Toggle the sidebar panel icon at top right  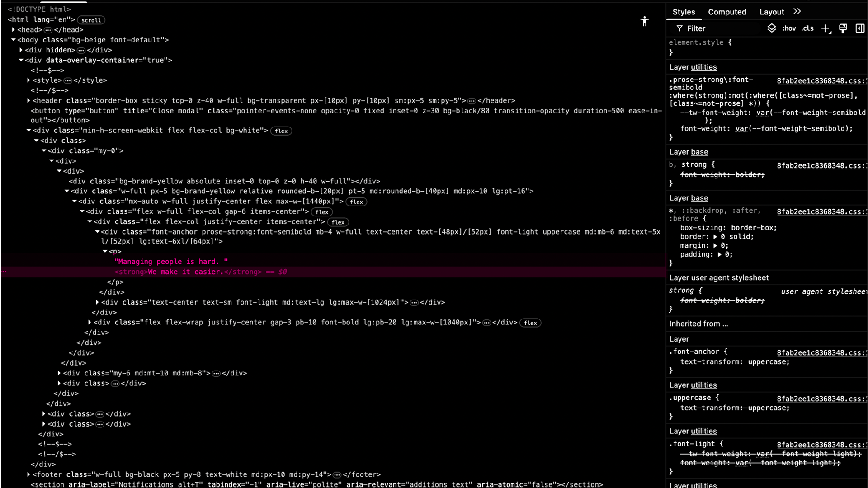(859, 28)
